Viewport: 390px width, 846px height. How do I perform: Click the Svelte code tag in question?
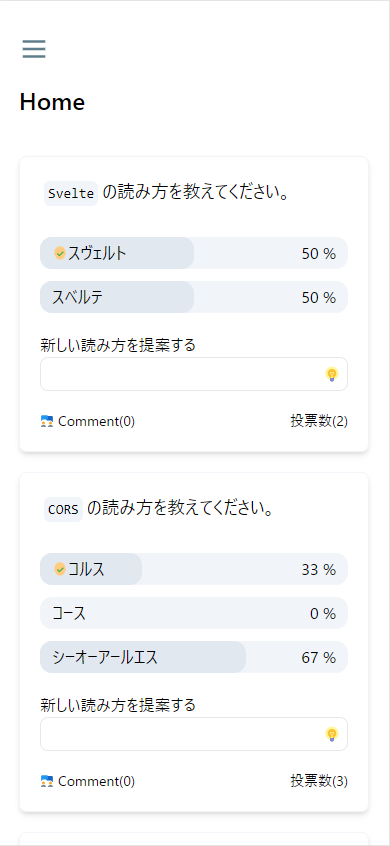click(x=71, y=194)
